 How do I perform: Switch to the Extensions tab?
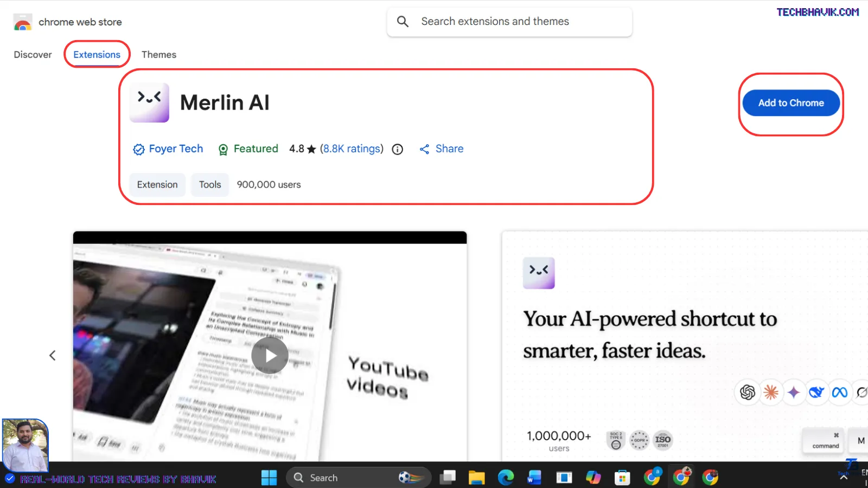tap(97, 54)
